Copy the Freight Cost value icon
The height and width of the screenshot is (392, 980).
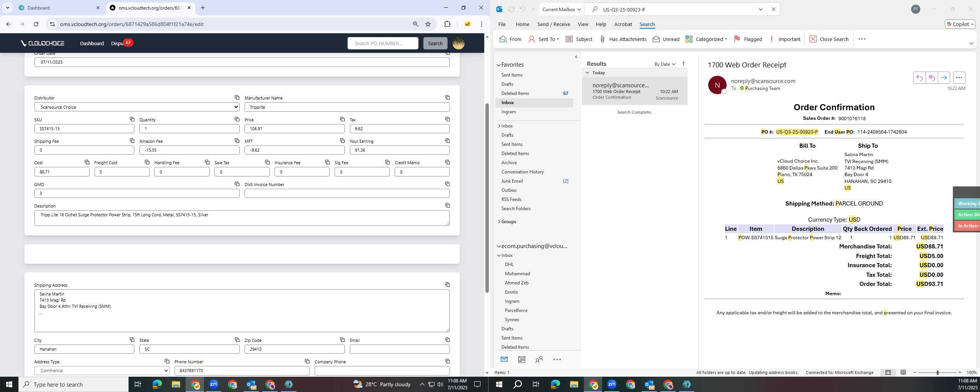[x=147, y=162]
